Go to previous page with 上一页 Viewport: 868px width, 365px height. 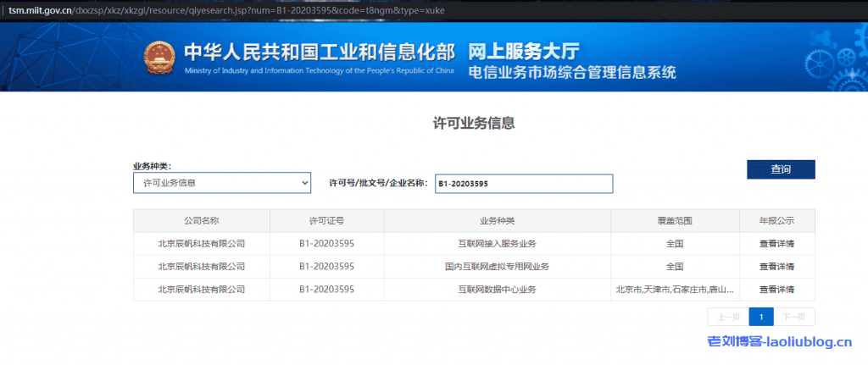[728, 317]
